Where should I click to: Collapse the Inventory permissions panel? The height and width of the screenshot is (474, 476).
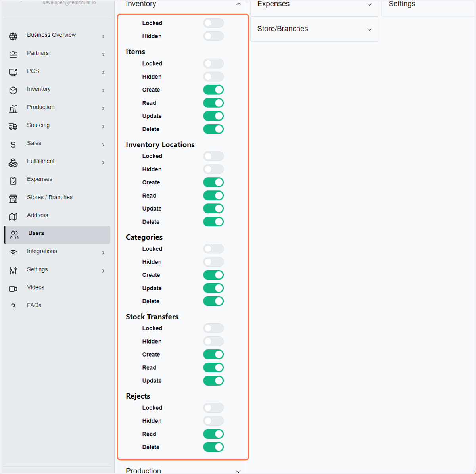(x=238, y=4)
